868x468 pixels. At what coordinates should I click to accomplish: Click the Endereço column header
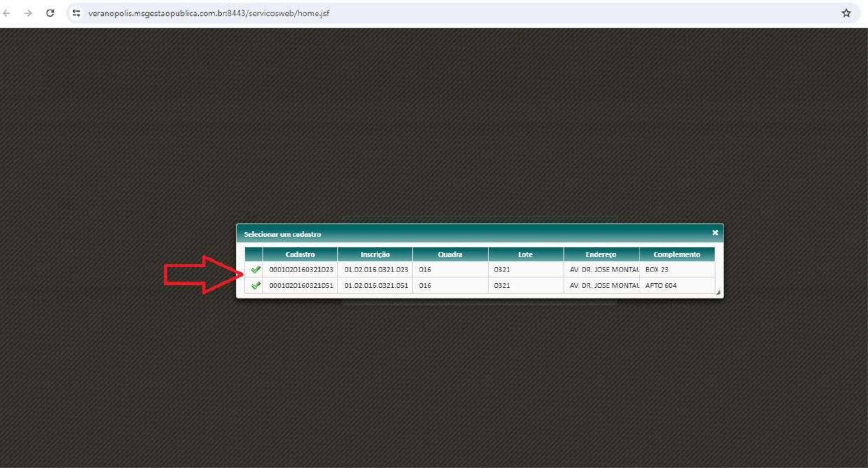coord(601,254)
